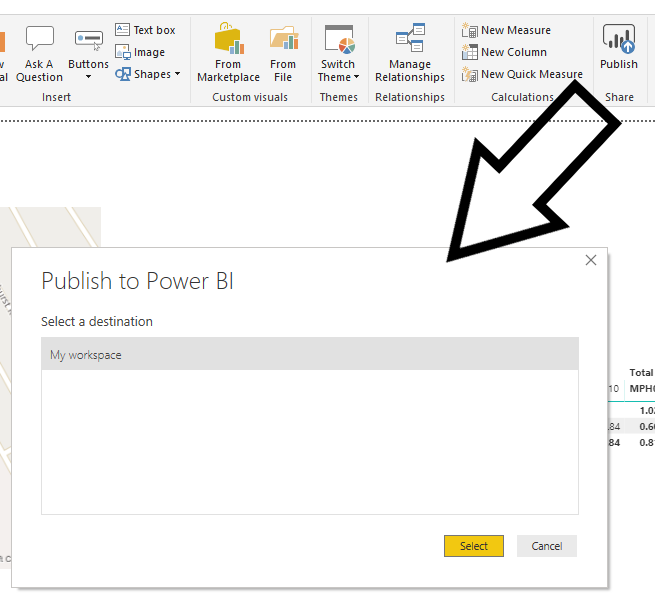655x603 pixels.
Task: Click the Buttons icon in Insert group
Action: [x=89, y=39]
